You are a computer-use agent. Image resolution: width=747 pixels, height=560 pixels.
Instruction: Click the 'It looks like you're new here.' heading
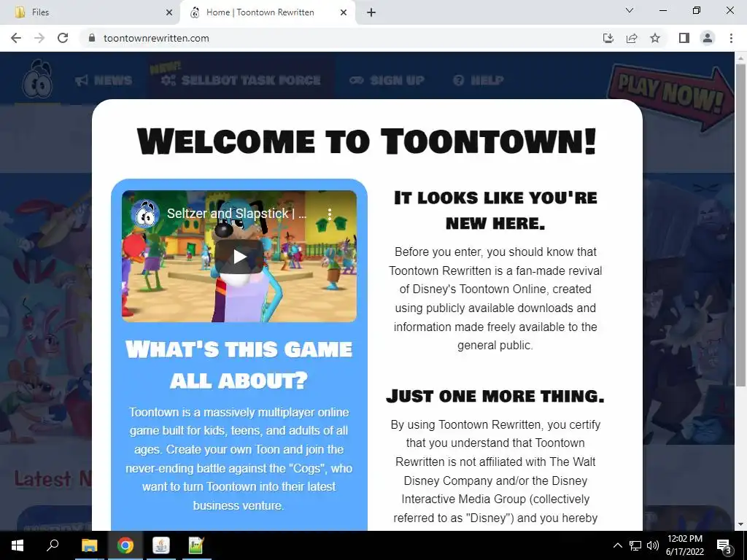[495, 210]
